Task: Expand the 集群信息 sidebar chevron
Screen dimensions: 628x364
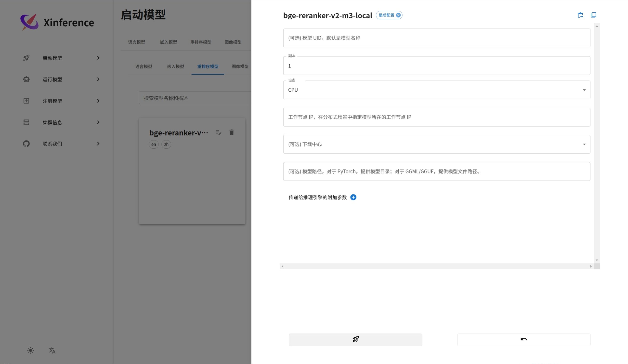Action: pyautogui.click(x=98, y=122)
